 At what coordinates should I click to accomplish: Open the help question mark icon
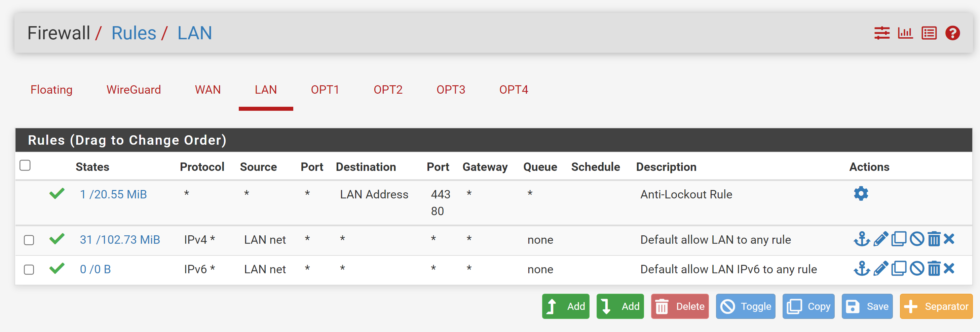952,33
